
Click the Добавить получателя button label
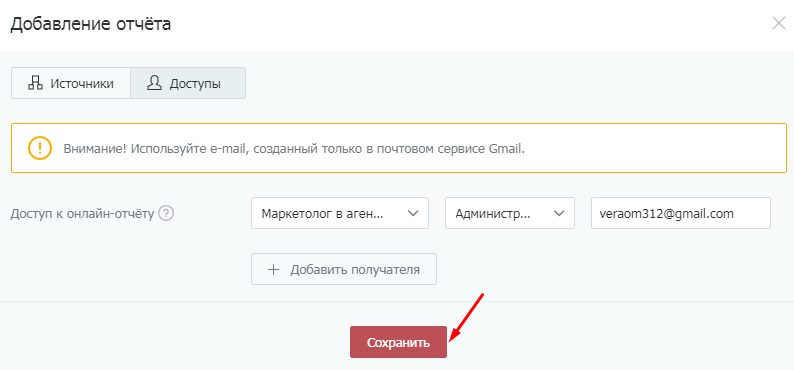click(355, 269)
